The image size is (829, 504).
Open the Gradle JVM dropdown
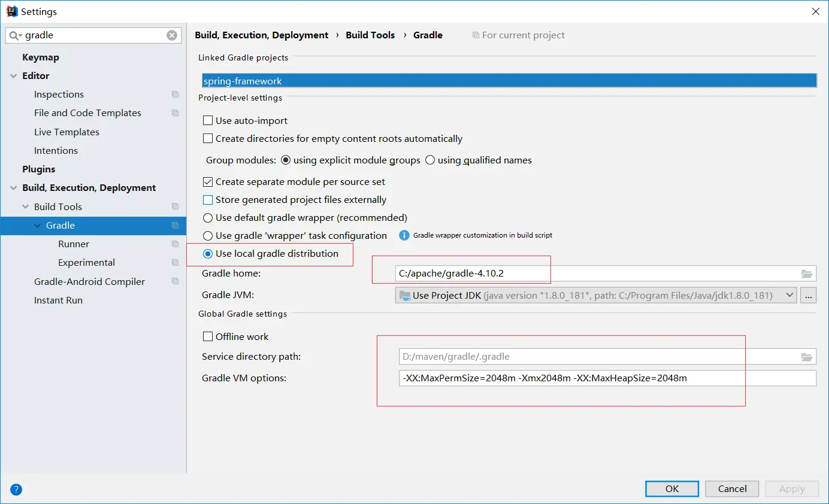(x=596, y=295)
